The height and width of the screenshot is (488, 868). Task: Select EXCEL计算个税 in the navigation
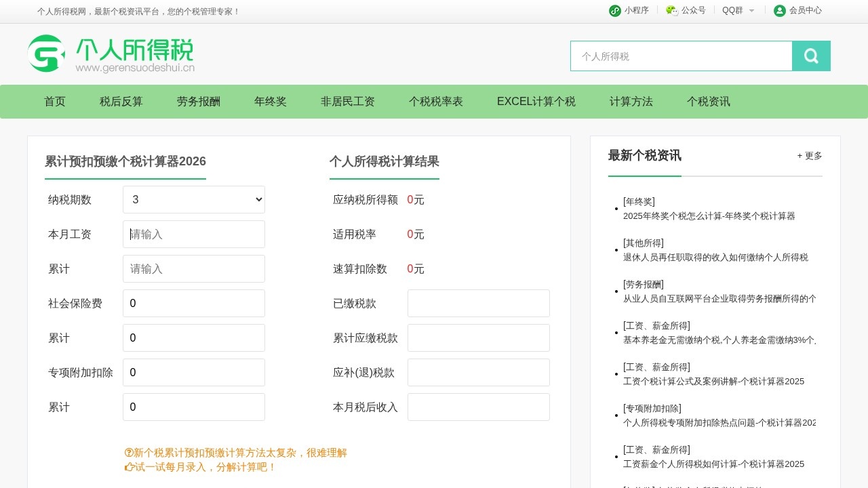point(536,101)
